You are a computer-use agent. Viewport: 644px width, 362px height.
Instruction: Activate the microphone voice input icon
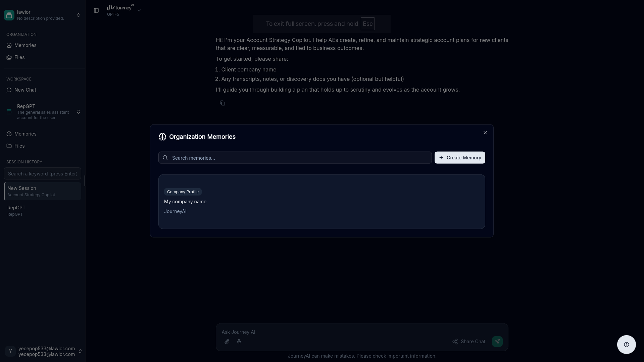239,342
